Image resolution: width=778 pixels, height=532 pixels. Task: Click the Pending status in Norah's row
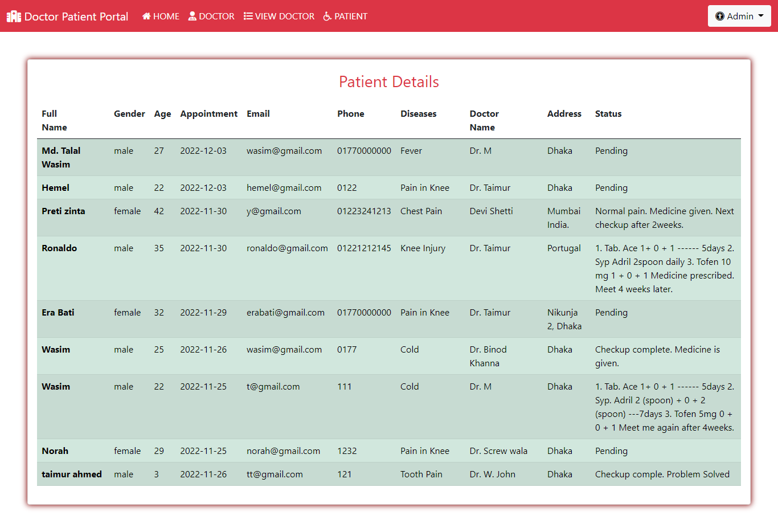611,451
